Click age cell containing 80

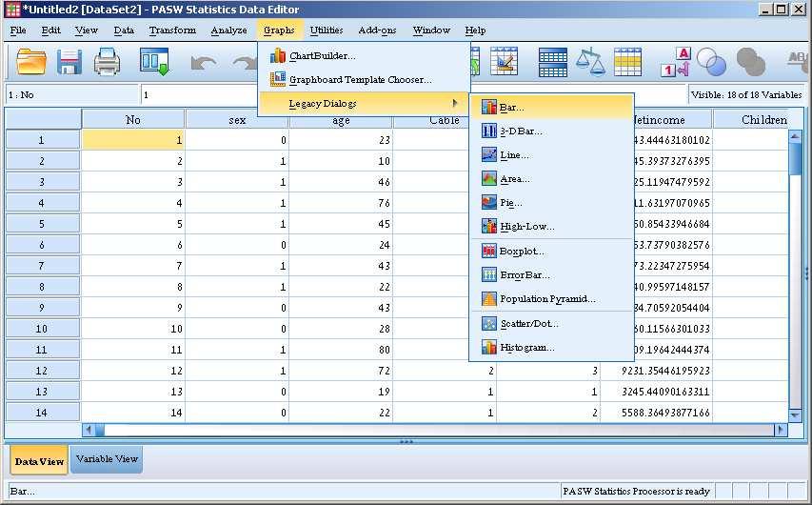(341, 350)
